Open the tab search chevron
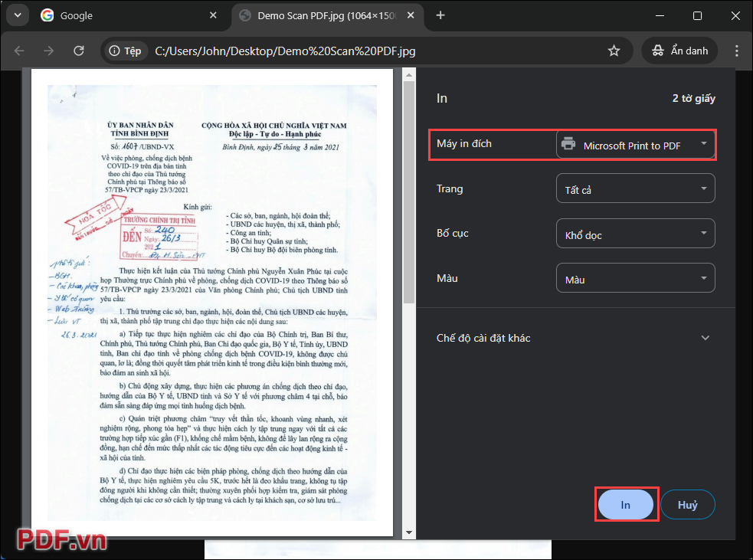 click(x=17, y=15)
